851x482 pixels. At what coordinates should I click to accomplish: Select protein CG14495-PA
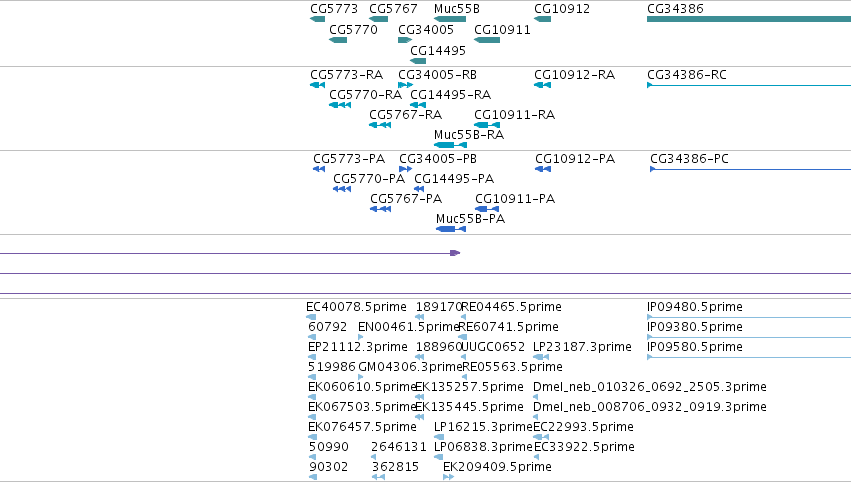point(454,179)
